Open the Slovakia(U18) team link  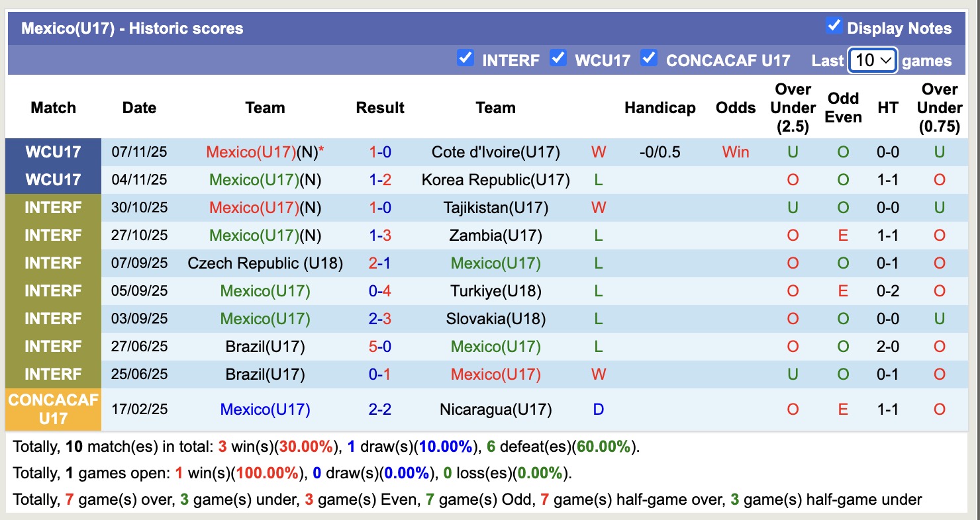[495, 319]
